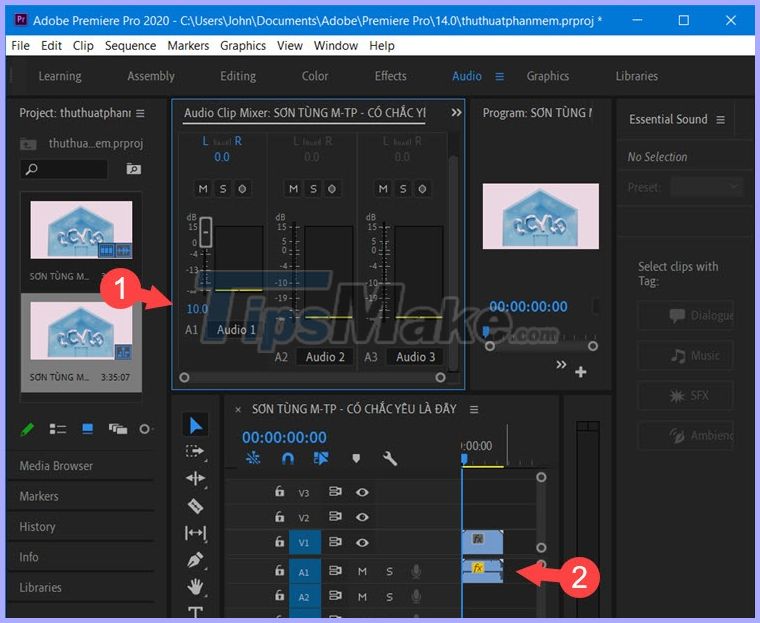The height and width of the screenshot is (623, 760).
Task: Expand Program monitor overflow chevrons
Action: pos(561,365)
